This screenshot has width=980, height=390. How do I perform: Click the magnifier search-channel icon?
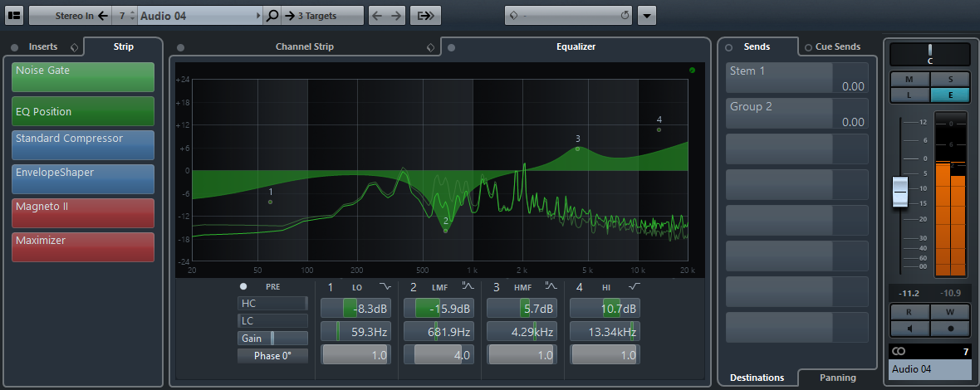coord(272,16)
